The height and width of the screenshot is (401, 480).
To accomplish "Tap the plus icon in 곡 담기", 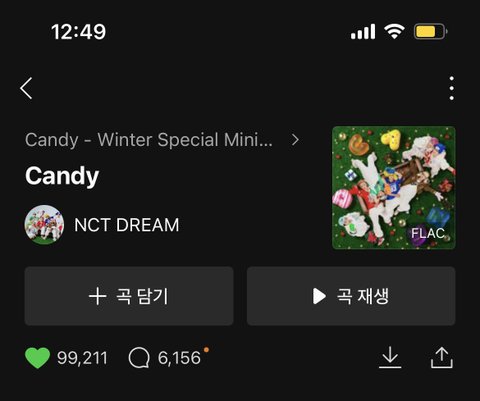I will pyautogui.click(x=98, y=296).
